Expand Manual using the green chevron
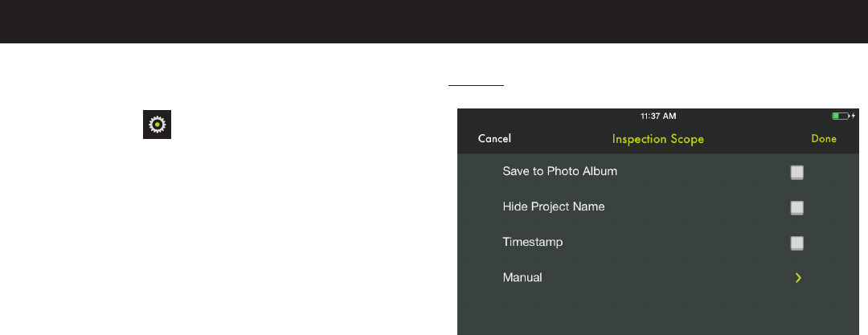The height and width of the screenshot is (335, 868). (798, 278)
